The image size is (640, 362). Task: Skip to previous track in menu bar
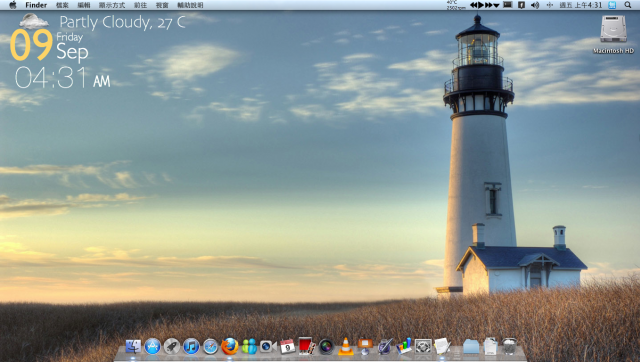(473, 5)
